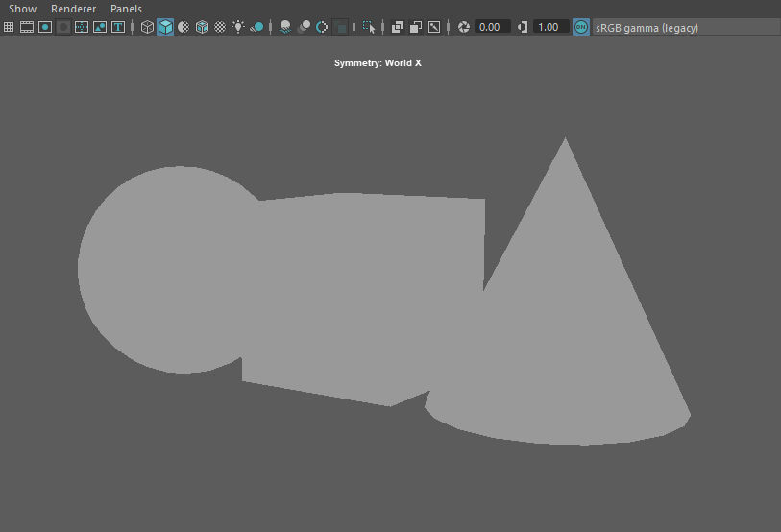This screenshot has height=532, width=781.
Task: Toggle Shadows sphere icon
Action: (x=257, y=27)
